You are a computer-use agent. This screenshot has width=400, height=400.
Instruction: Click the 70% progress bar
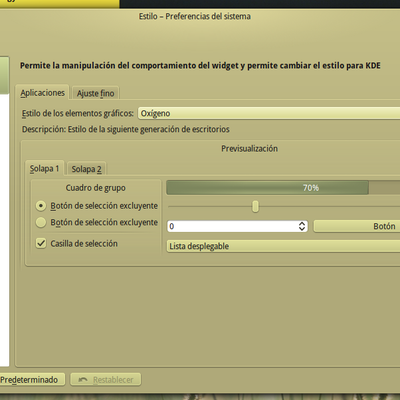pos(283,188)
